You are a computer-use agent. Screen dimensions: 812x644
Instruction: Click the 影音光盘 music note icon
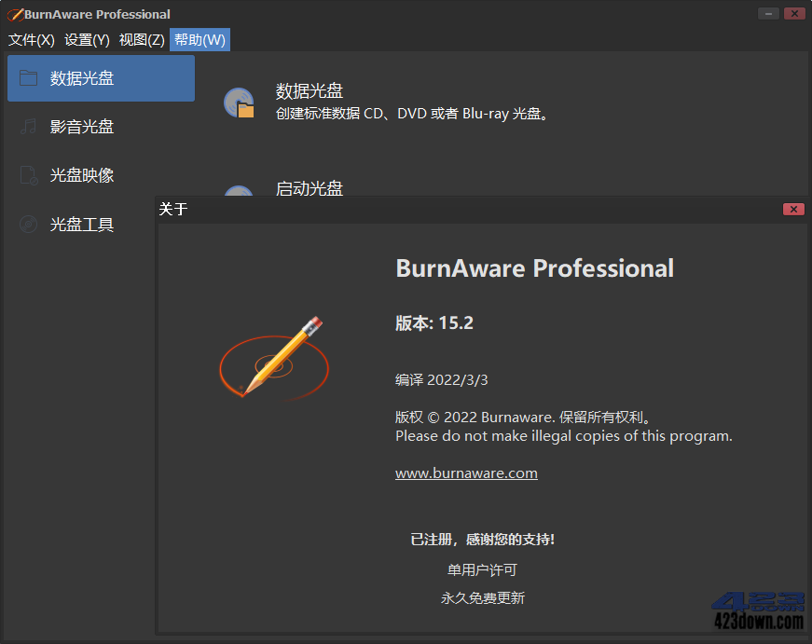coord(30,127)
